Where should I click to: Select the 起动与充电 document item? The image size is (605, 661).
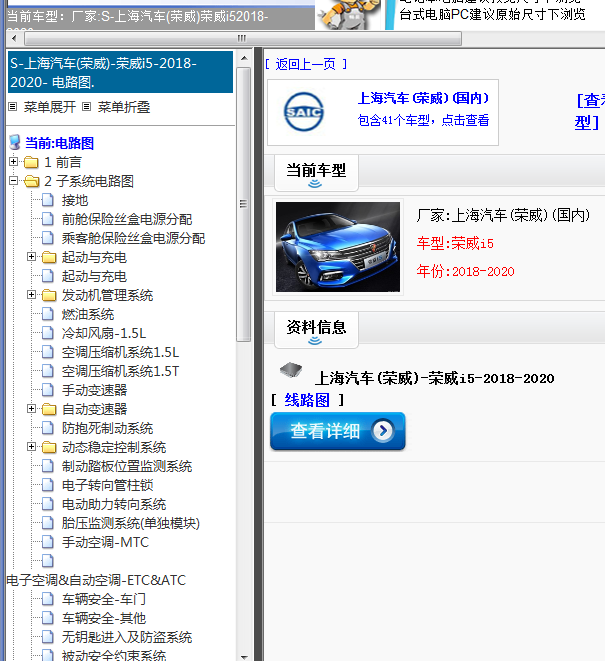coord(94,276)
